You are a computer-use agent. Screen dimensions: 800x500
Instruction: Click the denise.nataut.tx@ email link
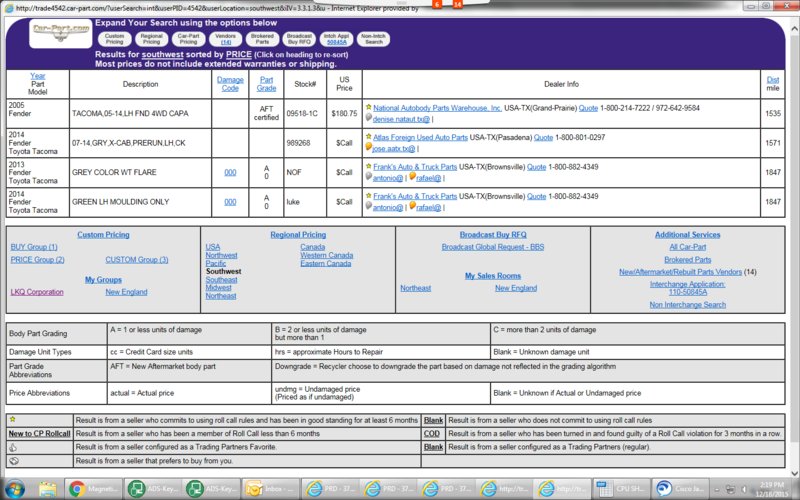point(402,119)
